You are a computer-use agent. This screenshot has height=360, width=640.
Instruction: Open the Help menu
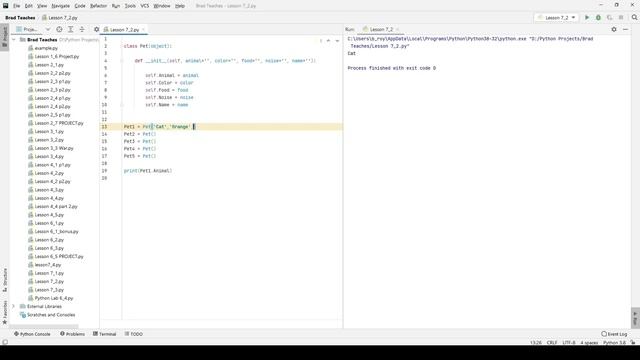[x=180, y=6]
